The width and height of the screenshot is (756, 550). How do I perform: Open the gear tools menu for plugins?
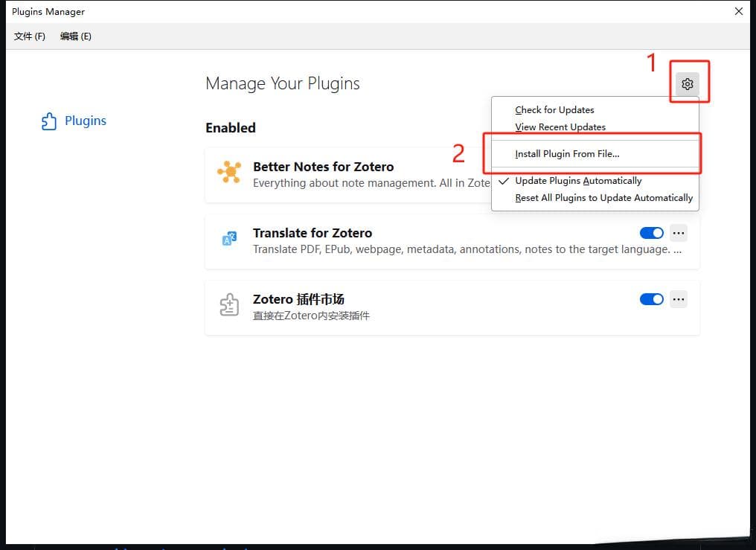[687, 84]
